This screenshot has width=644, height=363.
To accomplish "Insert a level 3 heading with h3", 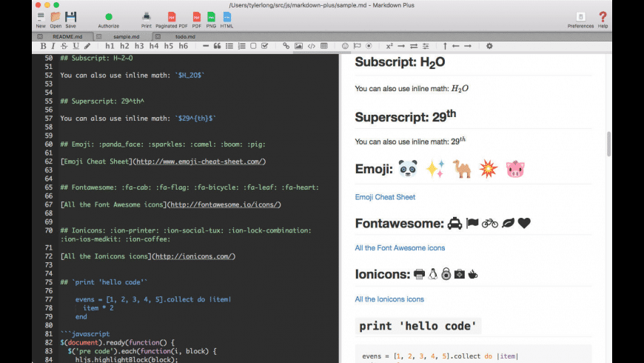I will pos(139,46).
